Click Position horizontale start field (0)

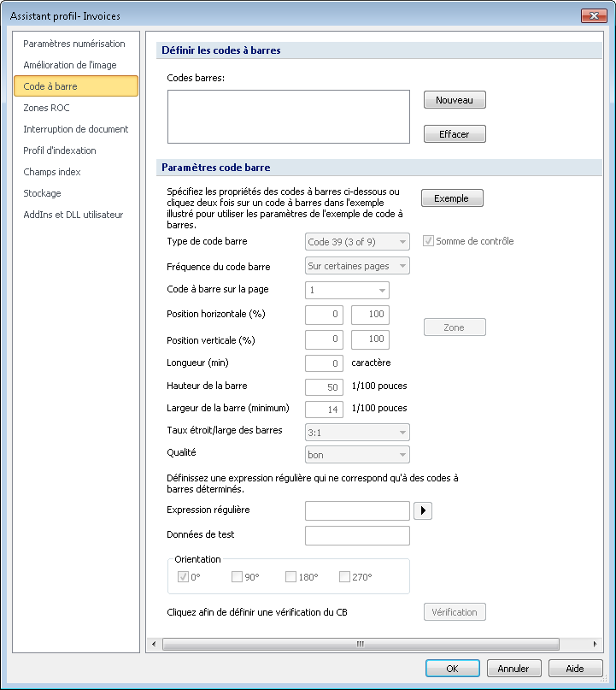point(324,315)
